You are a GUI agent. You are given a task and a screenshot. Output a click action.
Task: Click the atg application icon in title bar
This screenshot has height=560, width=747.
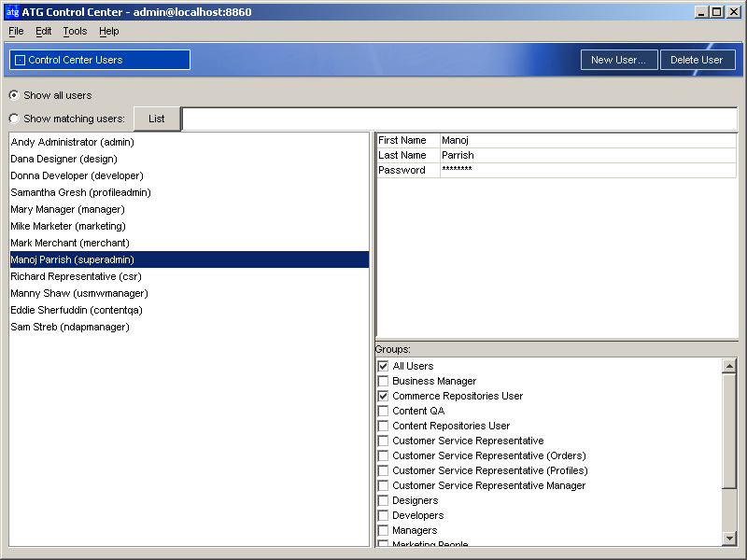pos(12,12)
